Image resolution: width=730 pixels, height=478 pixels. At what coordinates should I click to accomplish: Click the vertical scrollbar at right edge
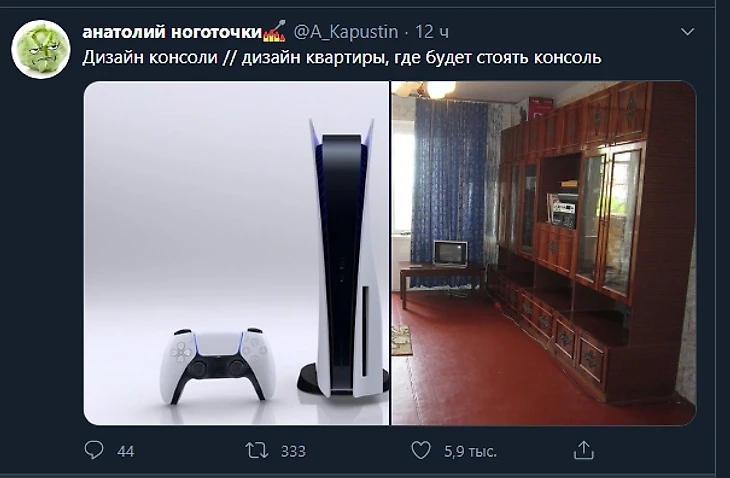(x=723, y=239)
